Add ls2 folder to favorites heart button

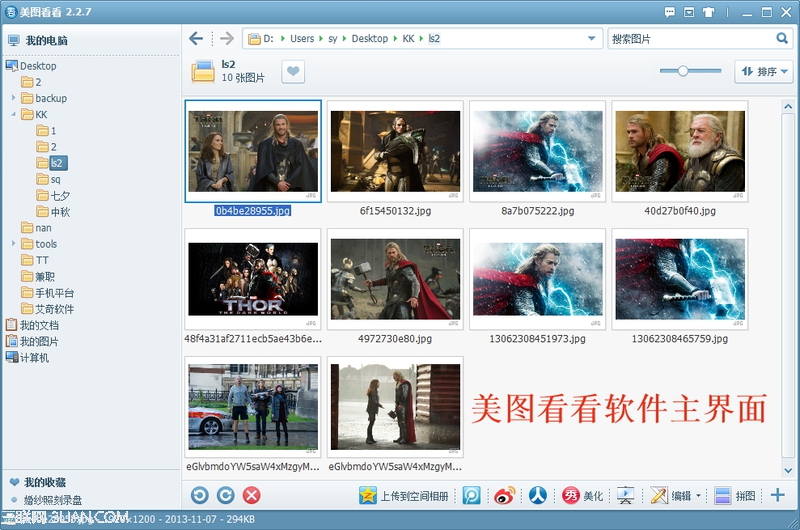293,71
